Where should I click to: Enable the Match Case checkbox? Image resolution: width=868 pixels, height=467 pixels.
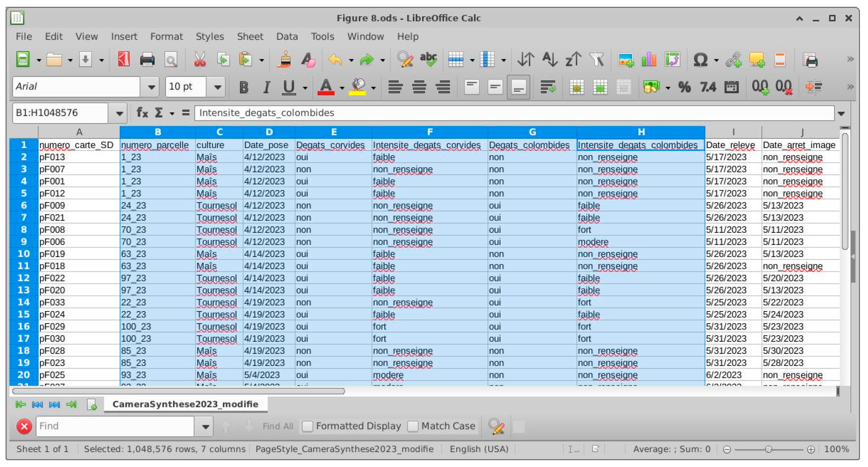(x=413, y=426)
